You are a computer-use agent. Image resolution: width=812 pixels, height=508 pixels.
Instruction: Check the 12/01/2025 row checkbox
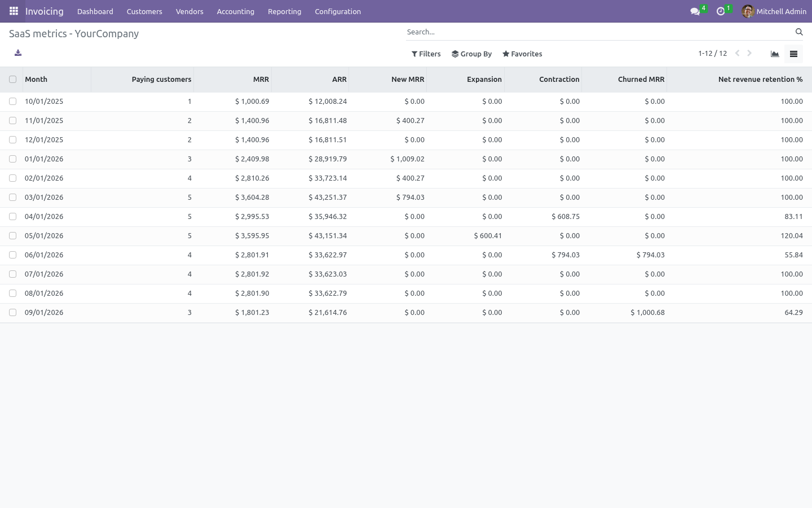(x=12, y=140)
